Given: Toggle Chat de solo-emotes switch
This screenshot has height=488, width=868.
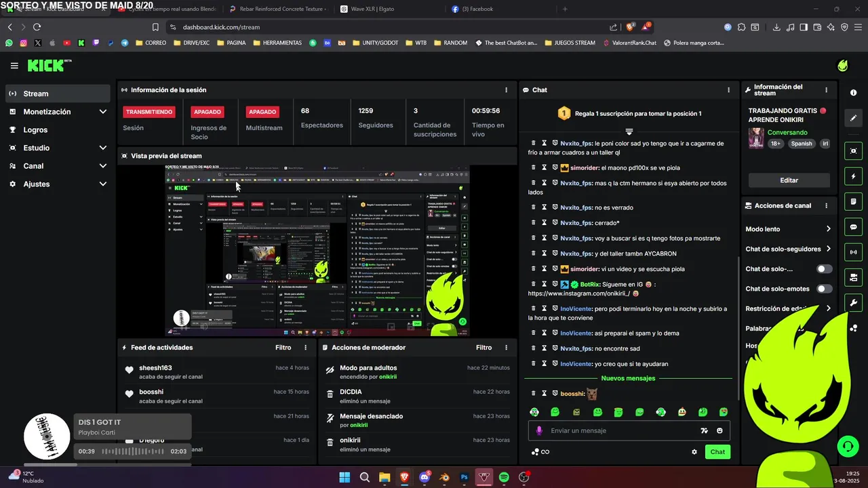Looking at the screenshot, I should point(824,289).
